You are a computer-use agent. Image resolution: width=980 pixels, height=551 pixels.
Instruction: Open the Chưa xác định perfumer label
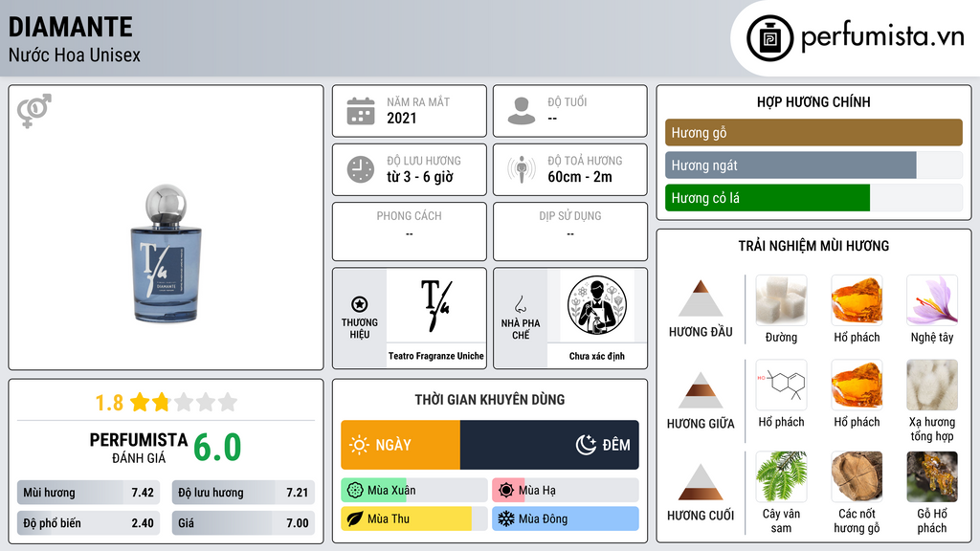click(x=597, y=356)
